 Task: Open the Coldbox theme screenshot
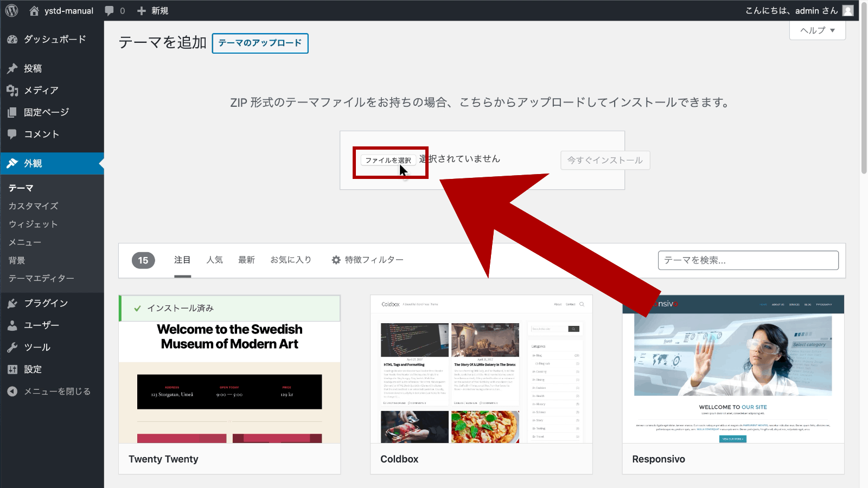(481, 369)
